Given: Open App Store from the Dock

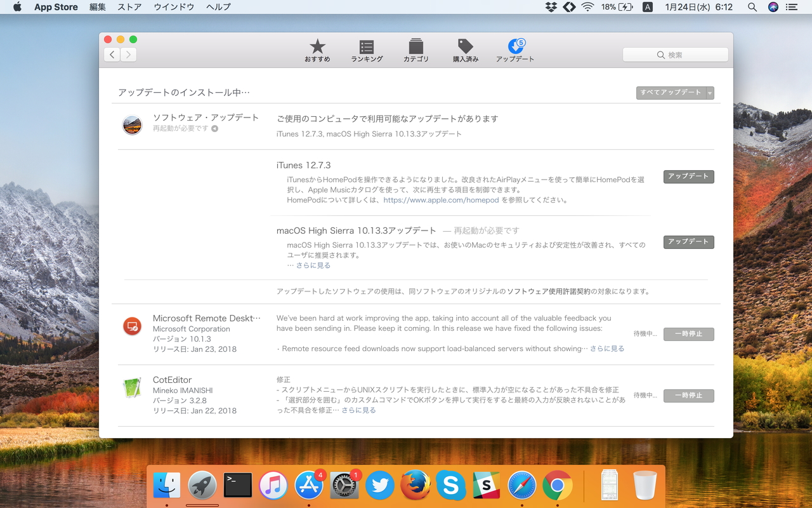Looking at the screenshot, I should [x=309, y=485].
